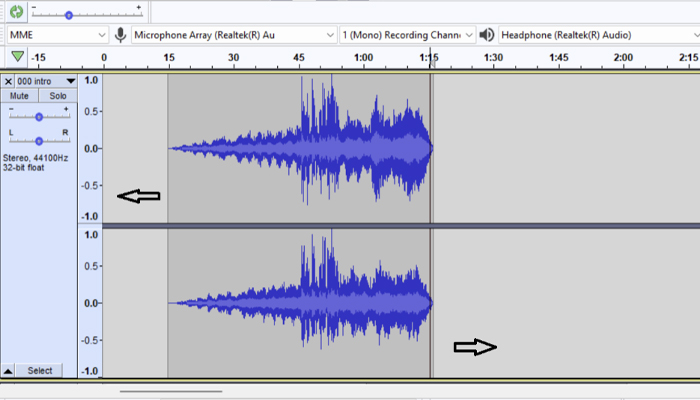The width and height of the screenshot is (700, 400).
Task: Adjust the track pan L/R slider
Action: point(39,141)
